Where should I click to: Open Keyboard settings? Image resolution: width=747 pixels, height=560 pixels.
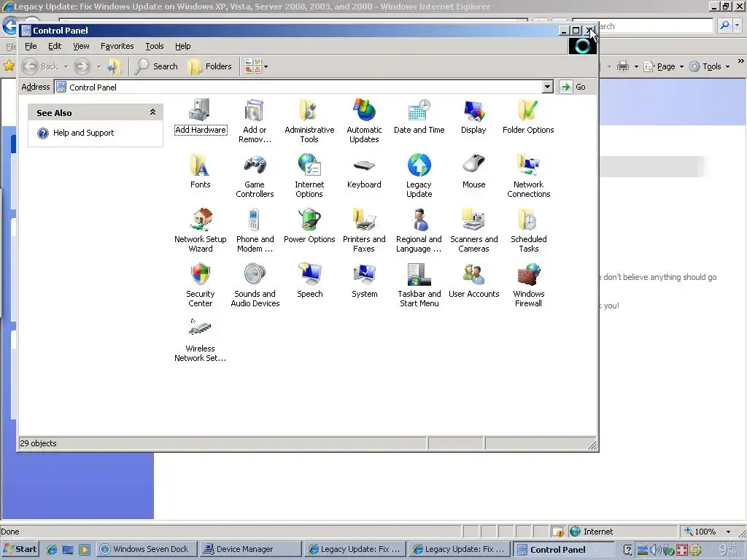click(364, 171)
